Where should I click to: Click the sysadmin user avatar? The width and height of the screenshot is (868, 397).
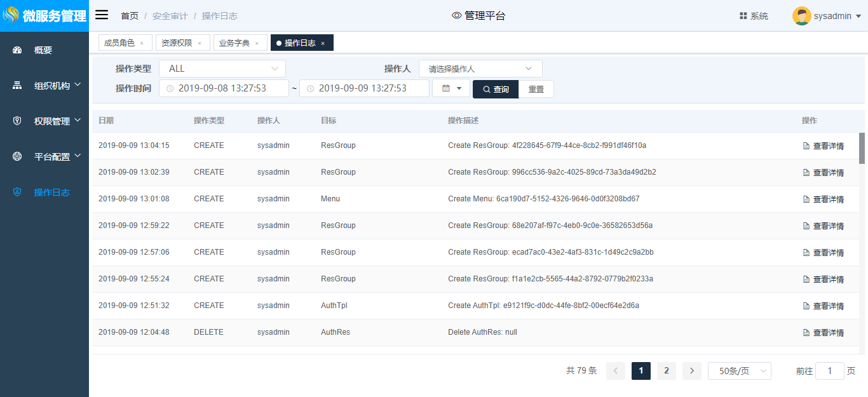click(x=801, y=16)
